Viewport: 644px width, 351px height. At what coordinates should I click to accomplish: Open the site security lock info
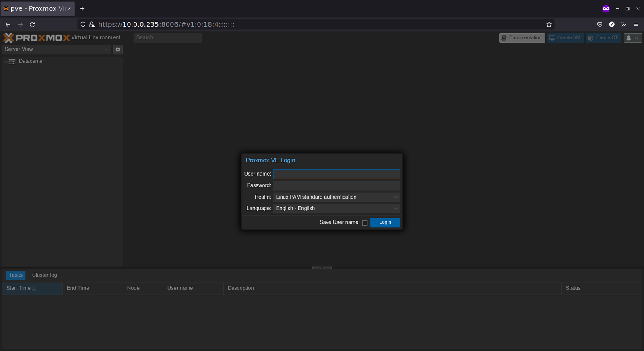tap(92, 25)
